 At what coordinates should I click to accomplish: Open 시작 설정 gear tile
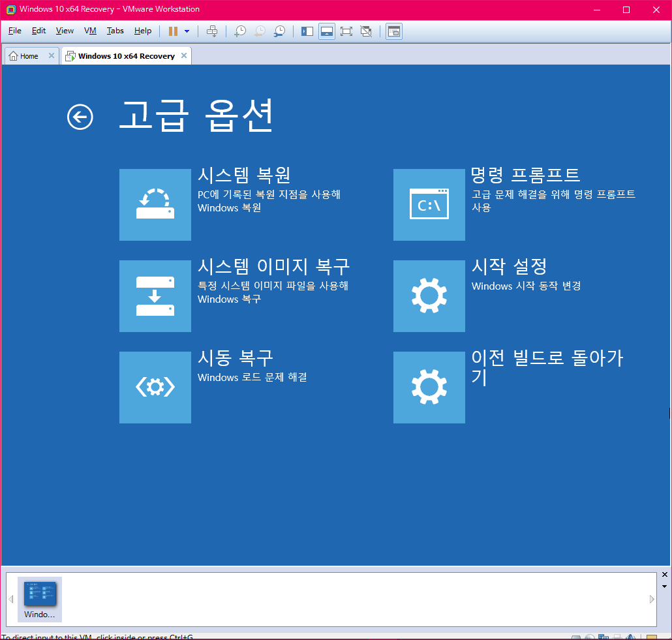(429, 296)
